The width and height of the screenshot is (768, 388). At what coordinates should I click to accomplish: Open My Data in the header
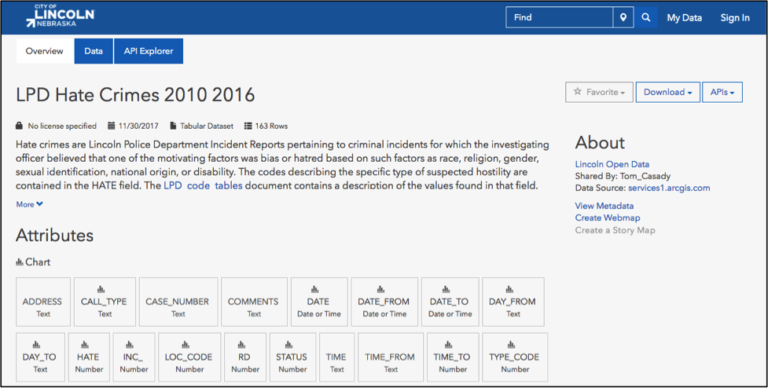point(684,18)
